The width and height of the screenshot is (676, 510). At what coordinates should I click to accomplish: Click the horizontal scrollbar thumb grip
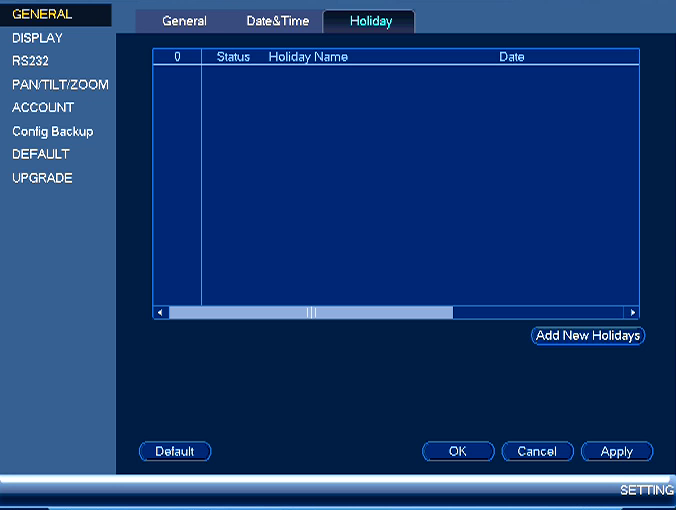[311, 313]
